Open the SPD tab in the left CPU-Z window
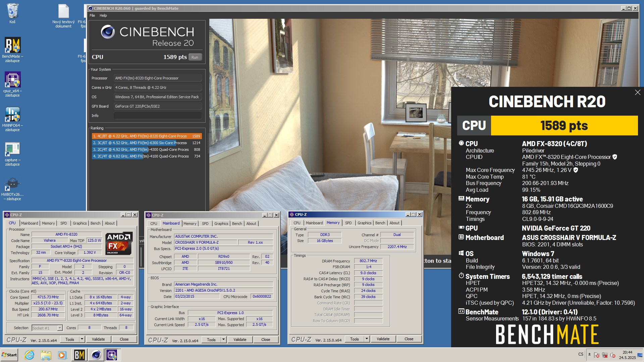 pos(64,223)
